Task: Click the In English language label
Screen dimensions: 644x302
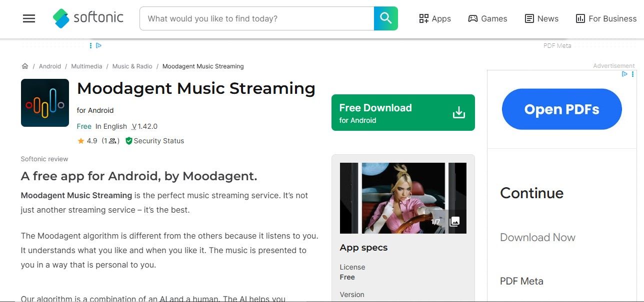Action: pyautogui.click(x=111, y=126)
